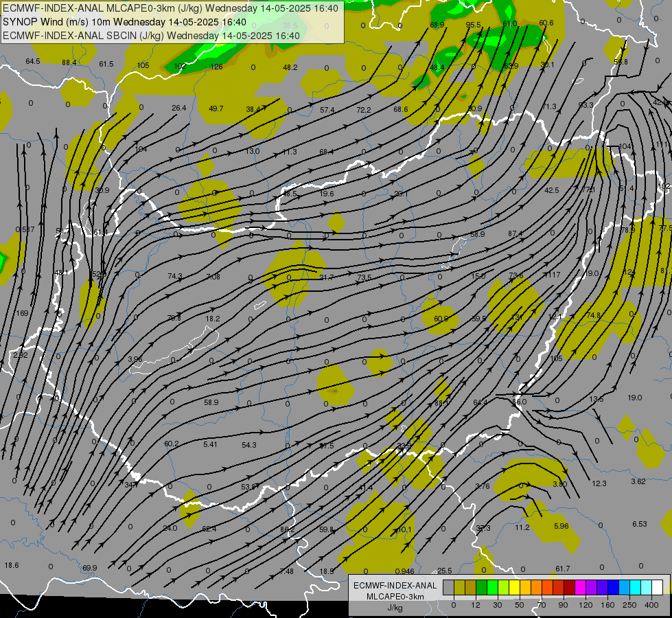Click the dark red swatch in the legend

click(569, 587)
